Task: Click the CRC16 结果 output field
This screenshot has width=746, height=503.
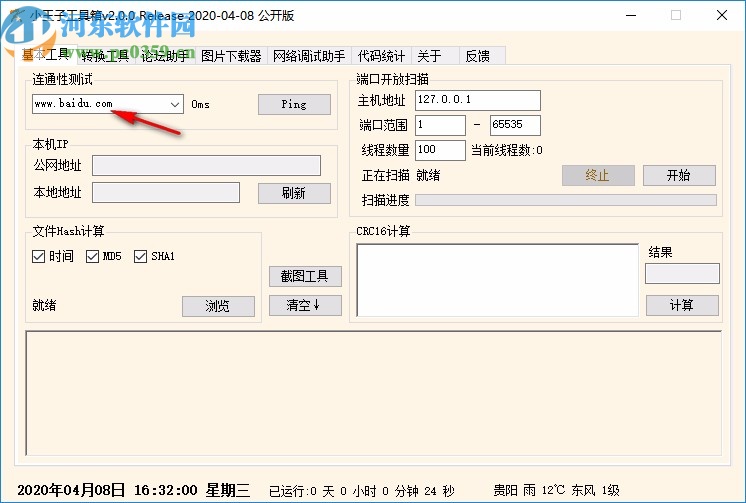Action: [682, 274]
